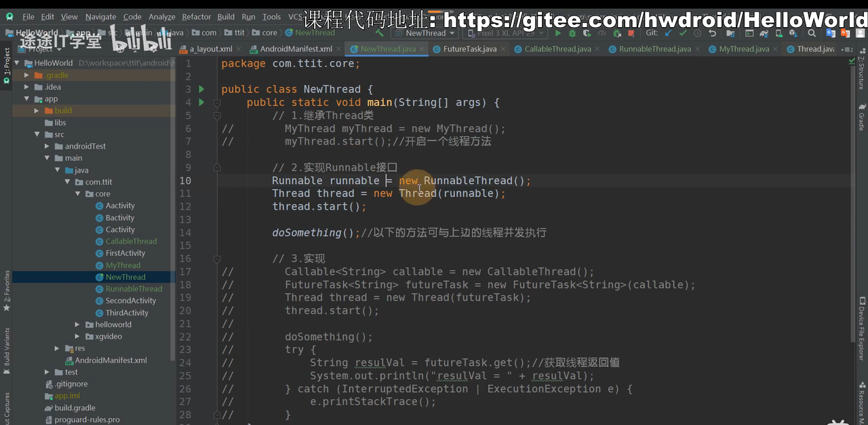
Task: Open the Favorites tool window
Action: tap(6, 291)
